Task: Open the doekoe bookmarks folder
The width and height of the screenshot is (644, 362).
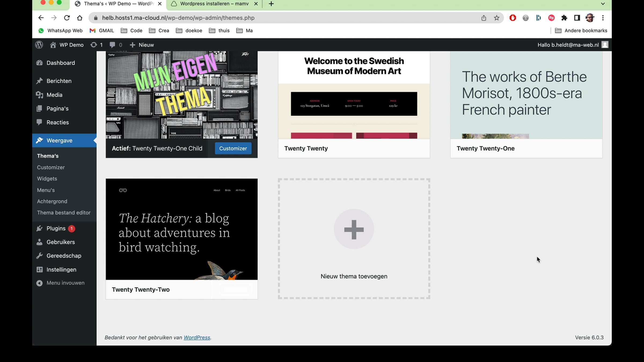Action: pos(189,31)
